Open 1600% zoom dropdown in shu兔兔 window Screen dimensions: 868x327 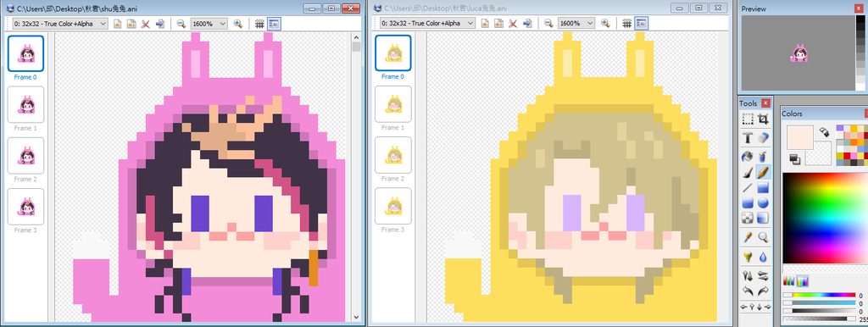209,23
